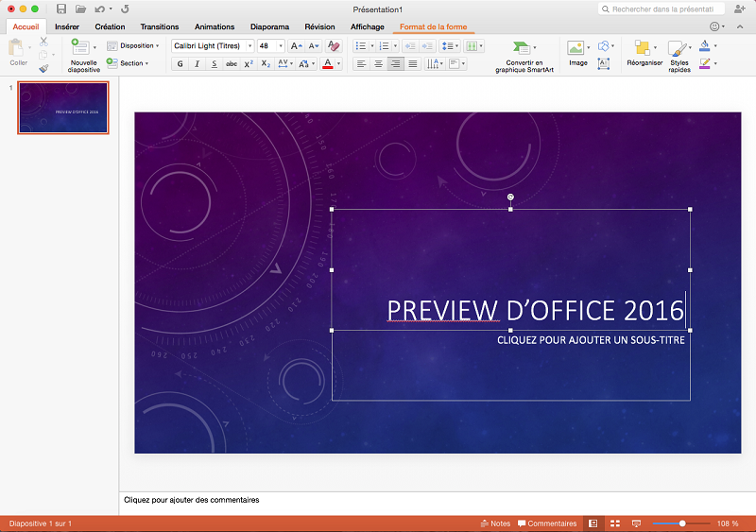The height and width of the screenshot is (532, 756).
Task: Decrease list indent level
Action: (x=410, y=45)
